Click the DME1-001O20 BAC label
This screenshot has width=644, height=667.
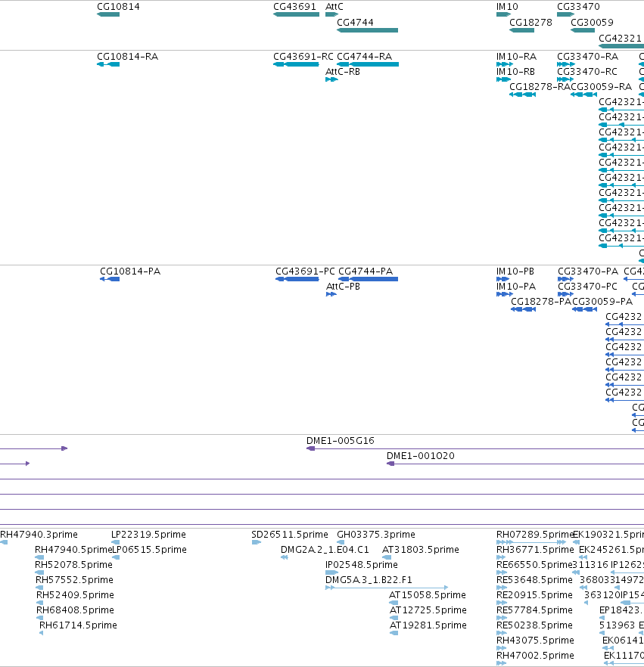[421, 456]
